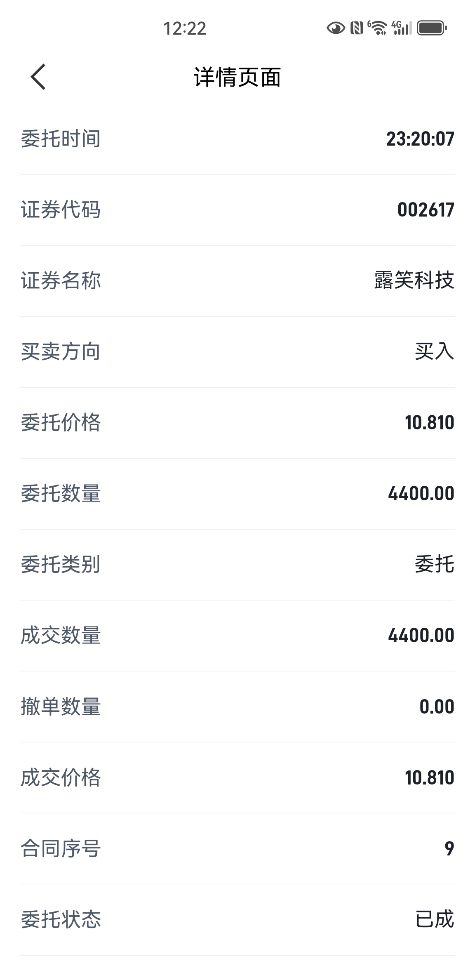475x980 pixels.
Task: Tap the 合同序号 value 9
Action: [x=449, y=848]
